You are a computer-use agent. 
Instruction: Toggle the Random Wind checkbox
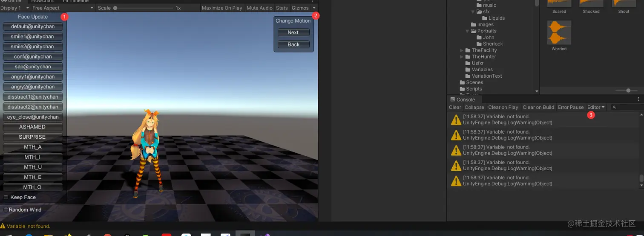[6, 210]
